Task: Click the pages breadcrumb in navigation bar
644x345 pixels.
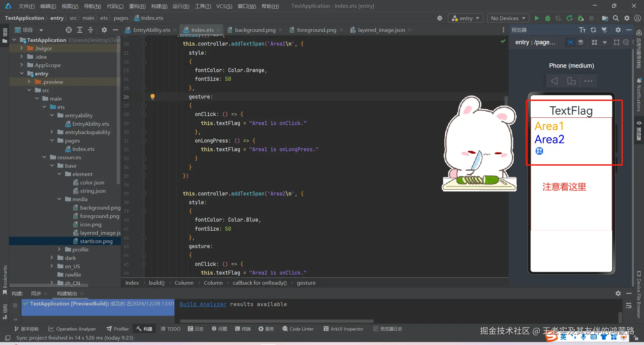Action: [121, 18]
